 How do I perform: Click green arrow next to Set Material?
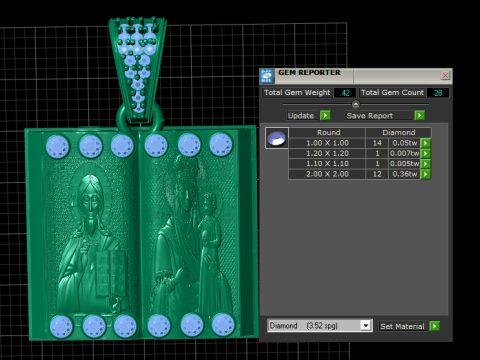[x=435, y=326]
